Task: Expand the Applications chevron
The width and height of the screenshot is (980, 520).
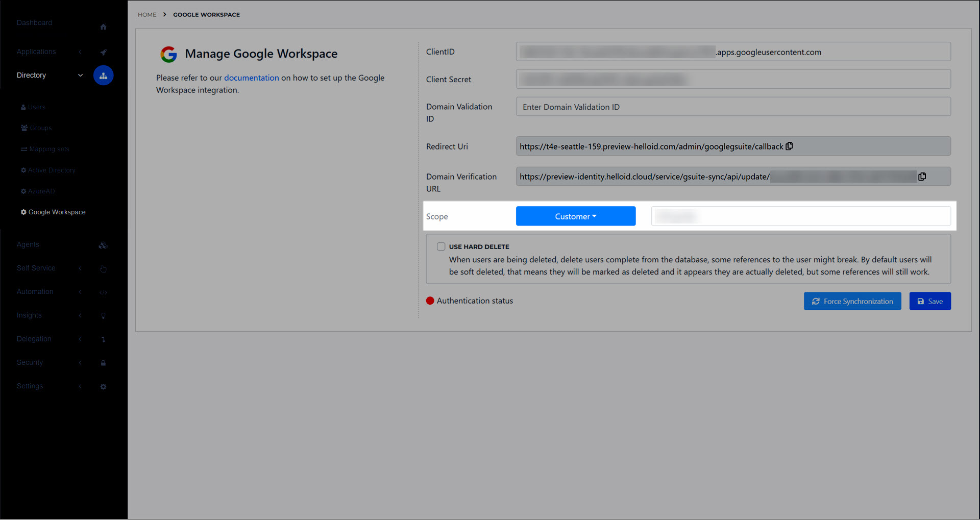Action: point(80,52)
